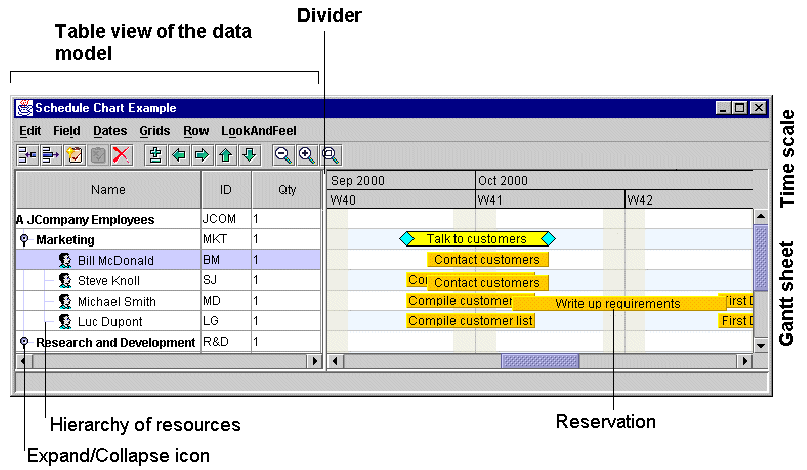The height and width of the screenshot is (470, 807).
Task: Click the Talk to customers summary bar
Action: tap(476, 239)
